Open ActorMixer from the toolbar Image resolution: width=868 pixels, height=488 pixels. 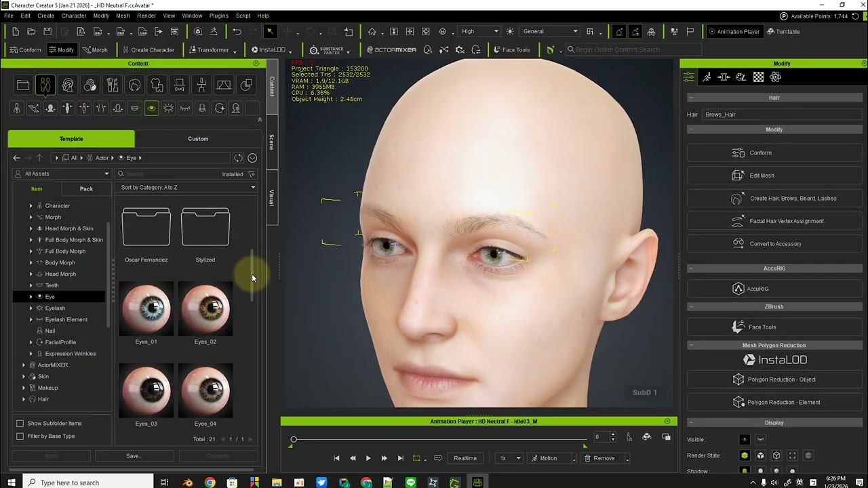[391, 50]
